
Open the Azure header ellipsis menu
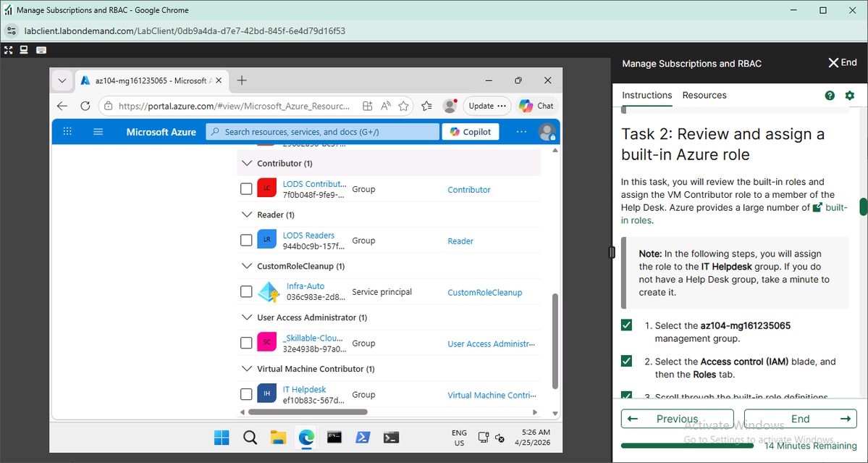521,132
